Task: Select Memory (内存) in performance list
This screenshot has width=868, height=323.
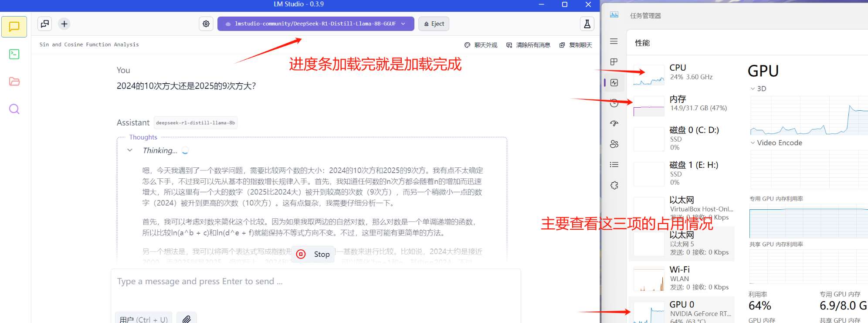Action: click(682, 106)
